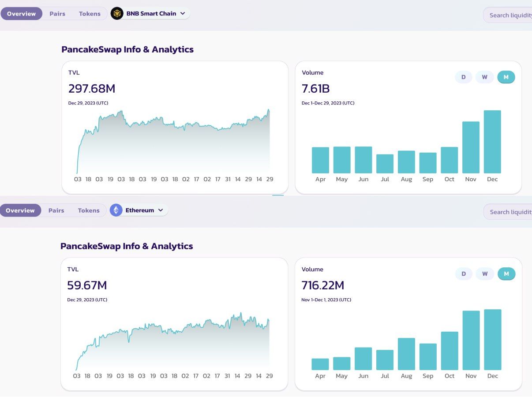This screenshot has height=397, width=532.
Task: Switch Ethereum volume chart to weekly (W)
Action: tap(485, 274)
